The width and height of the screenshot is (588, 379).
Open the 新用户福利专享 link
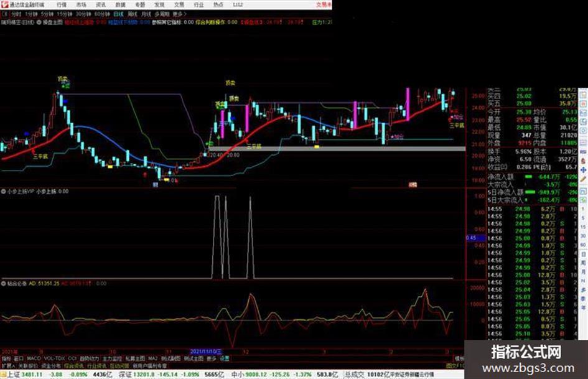point(150,365)
